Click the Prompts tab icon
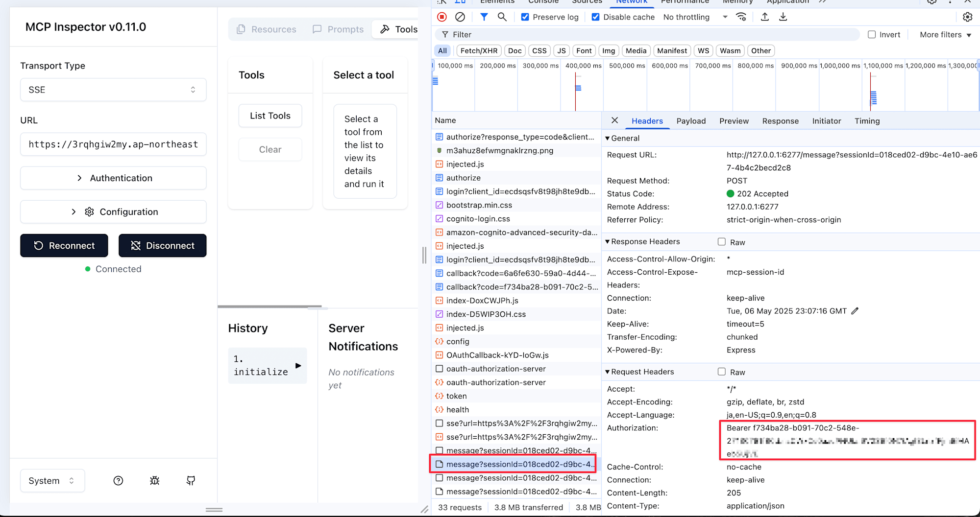Image resolution: width=980 pixels, height=517 pixels. coord(318,29)
